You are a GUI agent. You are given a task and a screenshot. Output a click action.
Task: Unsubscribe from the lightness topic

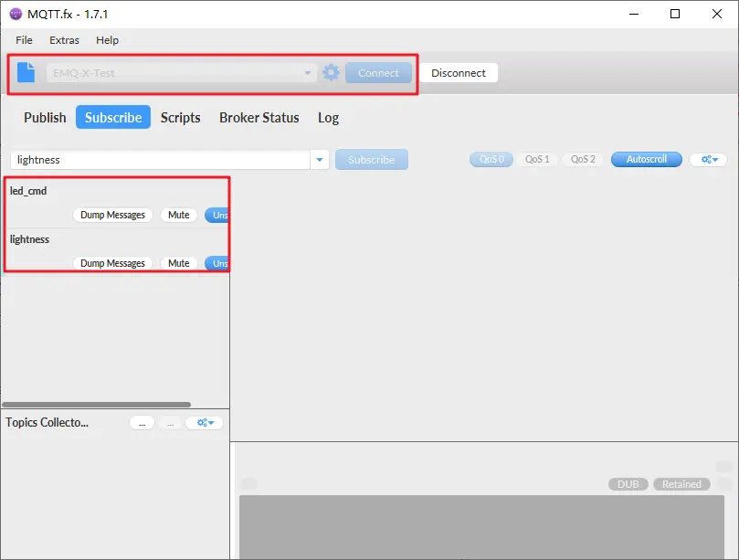(217, 263)
